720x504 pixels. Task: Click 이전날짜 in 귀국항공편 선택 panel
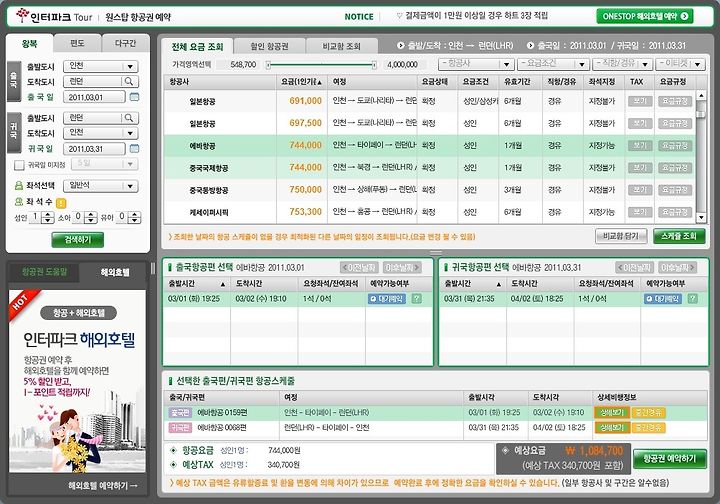coord(635,267)
